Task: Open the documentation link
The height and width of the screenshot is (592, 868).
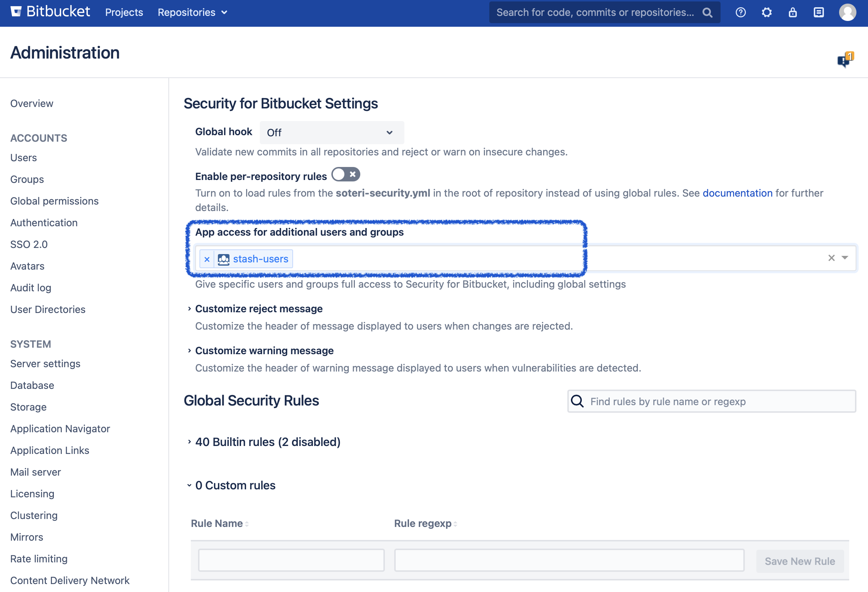Action: point(737,193)
